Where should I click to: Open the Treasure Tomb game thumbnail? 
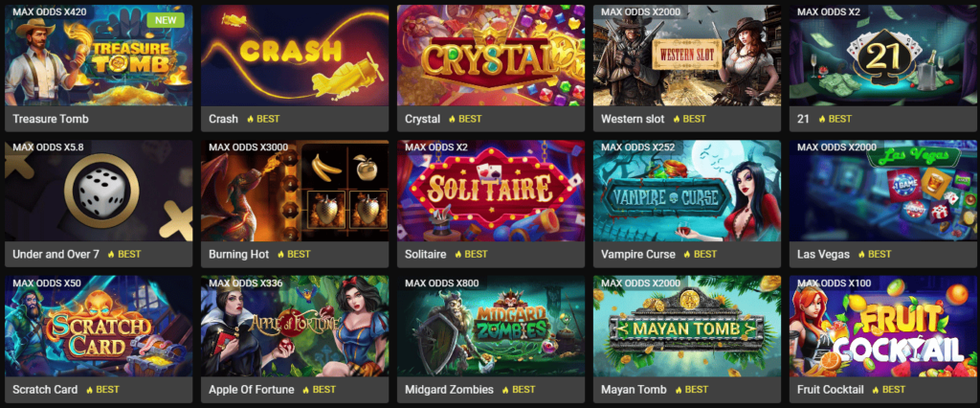[99, 55]
